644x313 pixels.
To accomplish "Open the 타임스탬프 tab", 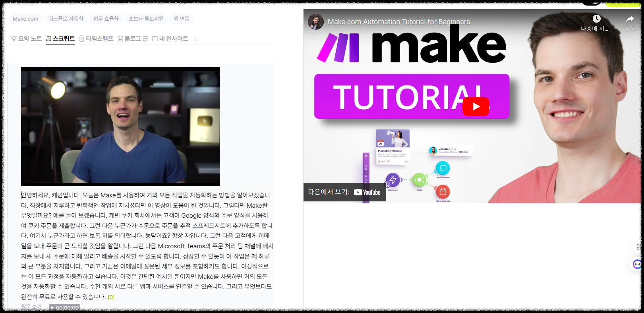I will click(x=96, y=39).
